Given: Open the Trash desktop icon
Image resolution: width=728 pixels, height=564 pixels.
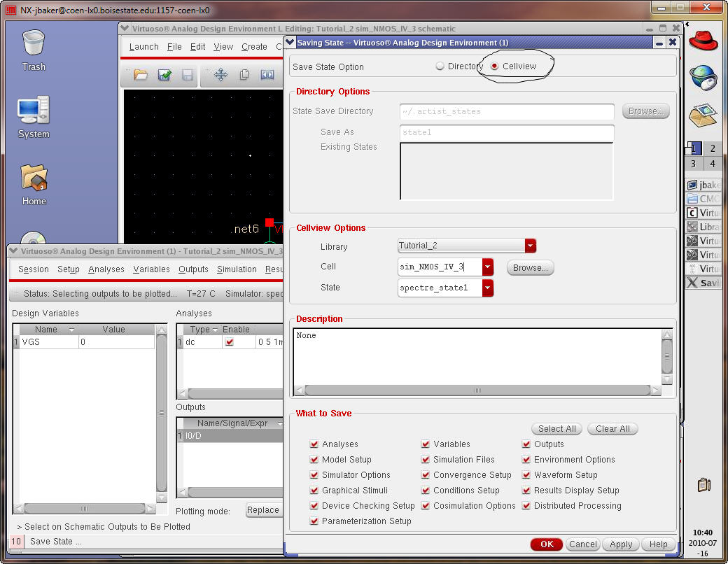Looking at the screenshot, I should [x=34, y=45].
